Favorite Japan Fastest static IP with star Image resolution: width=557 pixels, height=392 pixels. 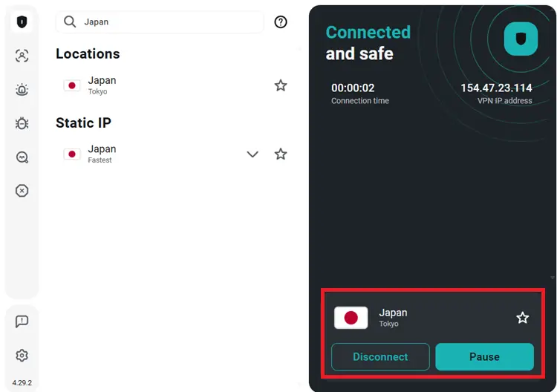(x=281, y=154)
